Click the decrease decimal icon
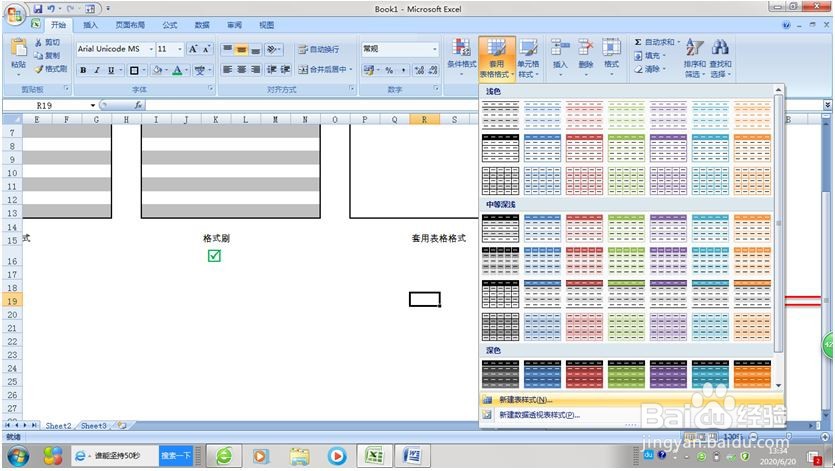The height and width of the screenshot is (471, 835). click(433, 70)
